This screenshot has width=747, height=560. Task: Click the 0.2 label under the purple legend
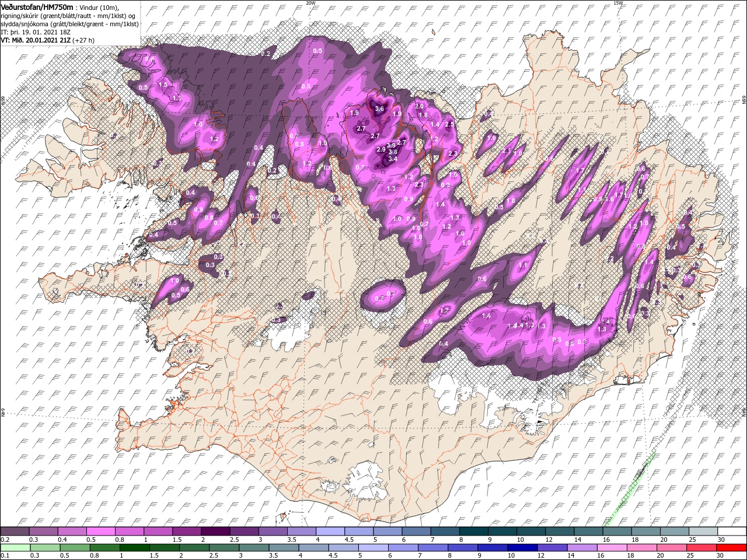tap(5, 540)
